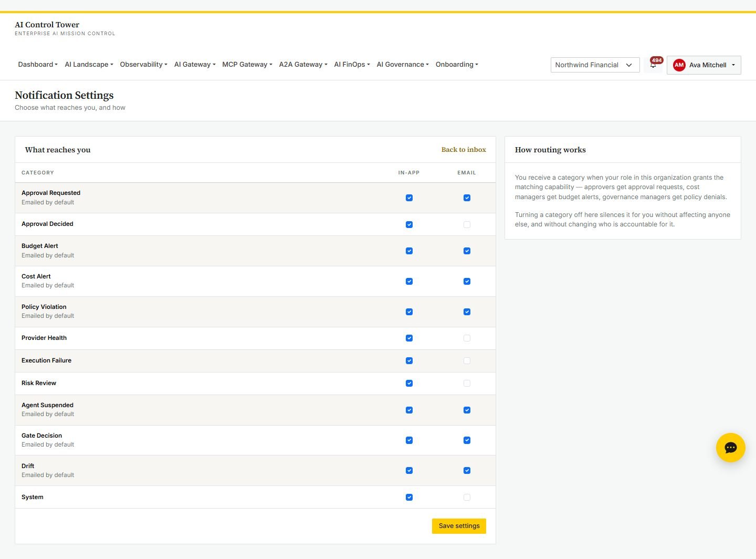Click the Agent Suspended category label
Screen dimensions: 756x559
pos(47,405)
